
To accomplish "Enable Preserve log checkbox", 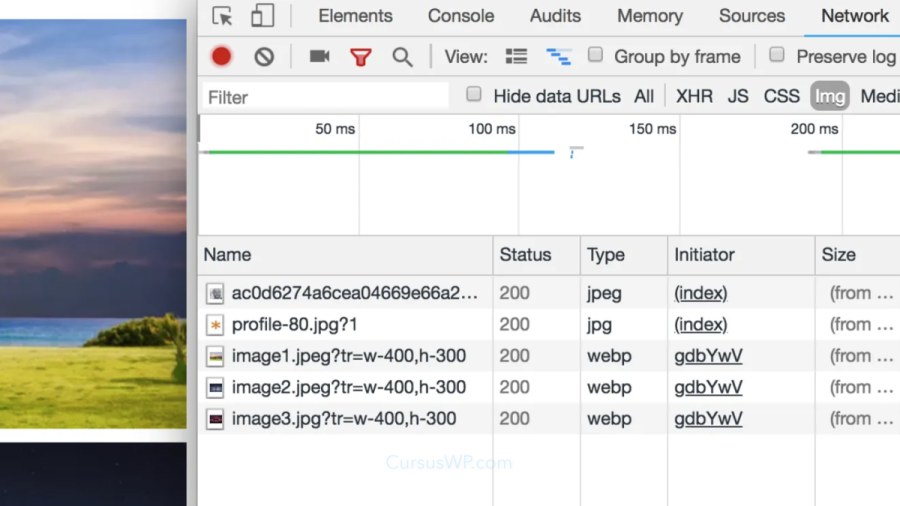I will click(x=777, y=55).
